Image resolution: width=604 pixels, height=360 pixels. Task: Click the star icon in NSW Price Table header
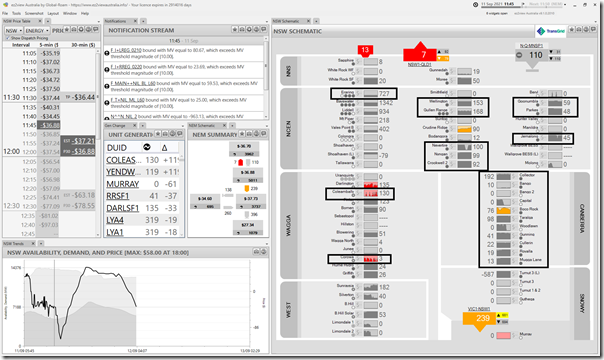point(67,30)
